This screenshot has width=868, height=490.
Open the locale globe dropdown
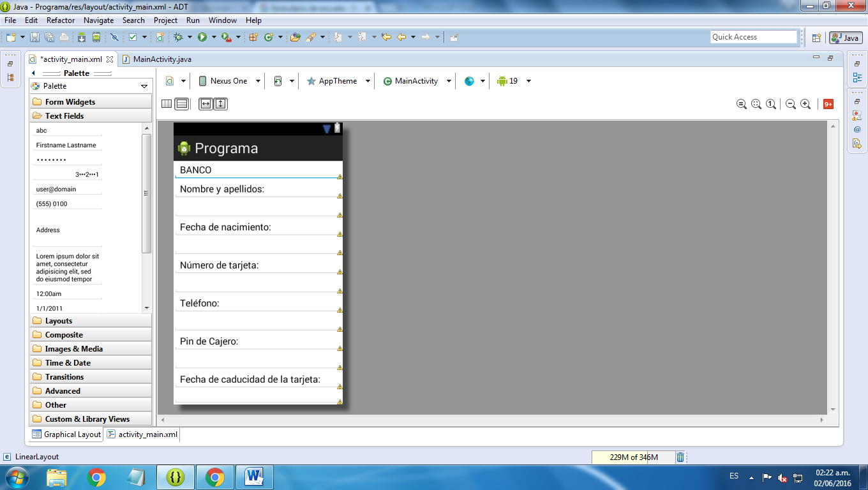(x=475, y=81)
